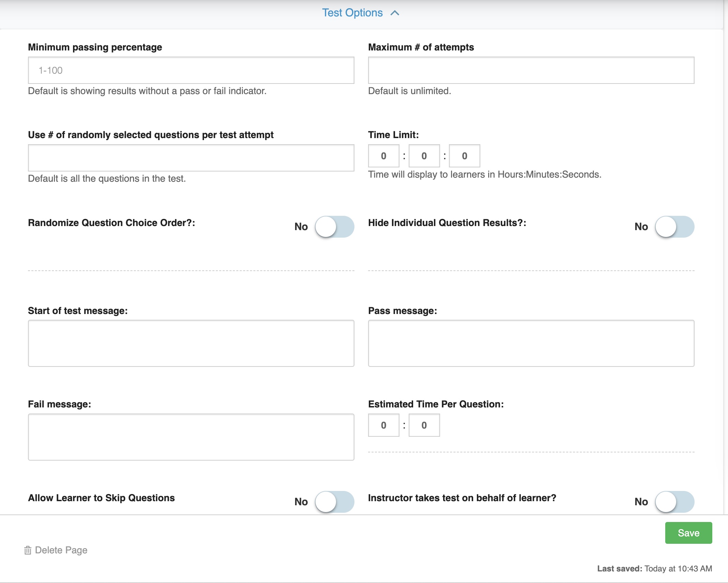Click the Time Limit minutes box

[424, 155]
